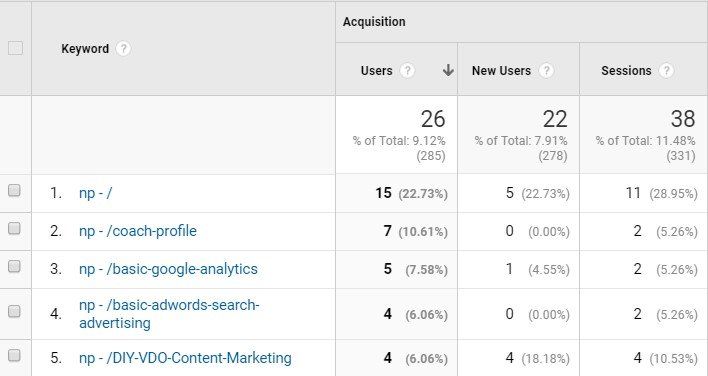708x376 pixels.
Task: Check the box for row 1 np - /
Action: 14,190
